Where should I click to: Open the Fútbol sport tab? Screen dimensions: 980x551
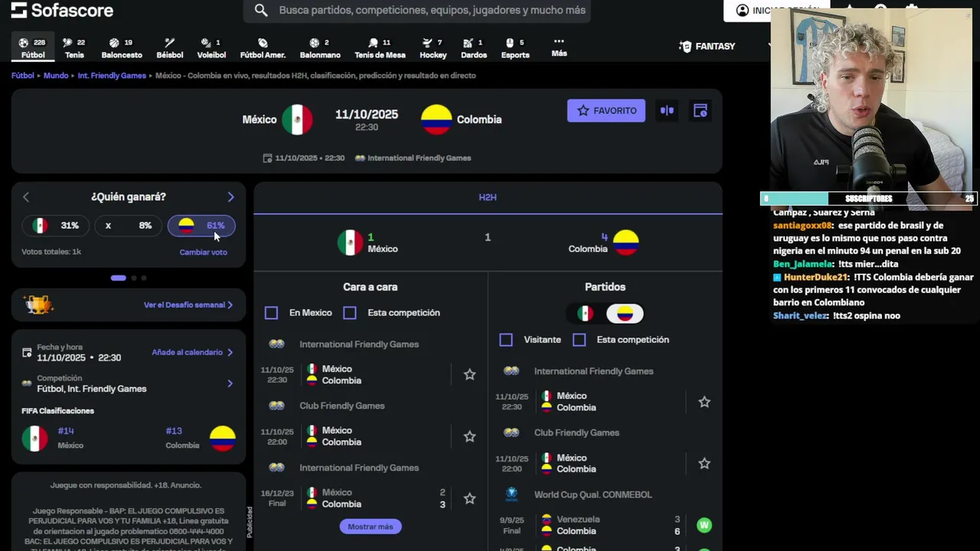click(33, 48)
